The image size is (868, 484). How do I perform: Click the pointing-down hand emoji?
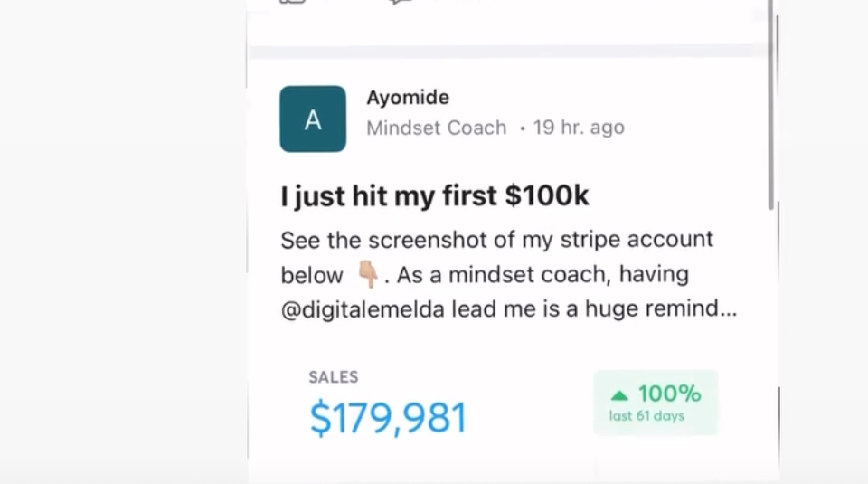click(x=368, y=275)
